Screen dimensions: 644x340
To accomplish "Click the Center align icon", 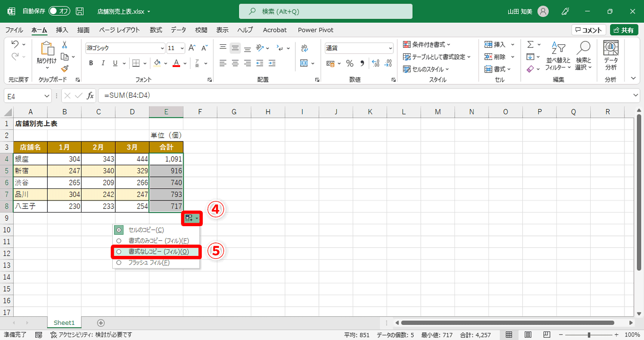I will pyautogui.click(x=235, y=63).
